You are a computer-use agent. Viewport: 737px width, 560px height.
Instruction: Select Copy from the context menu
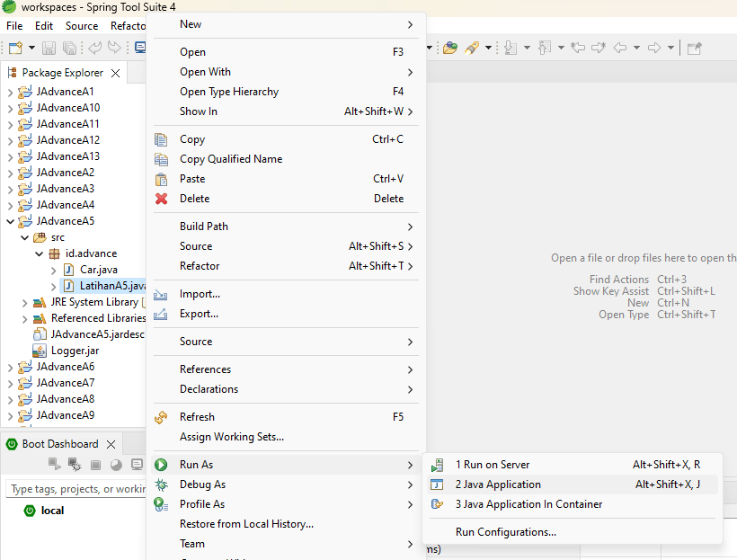[x=286, y=139]
